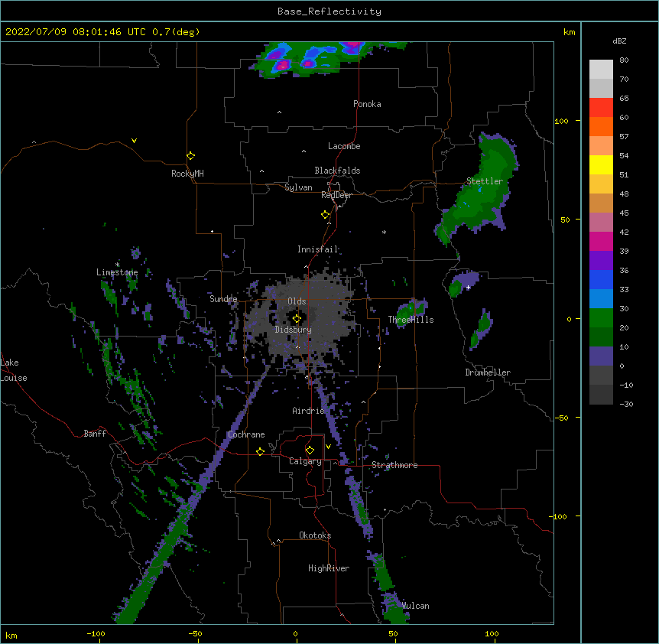Click the Strathmore city label
The width and height of the screenshot is (659, 644).
pos(394,465)
